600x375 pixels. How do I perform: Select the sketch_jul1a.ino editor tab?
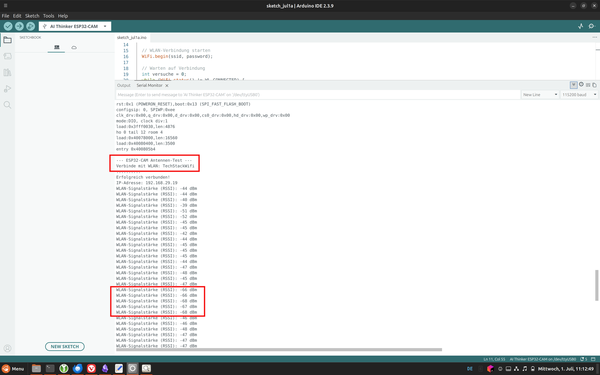(x=132, y=38)
